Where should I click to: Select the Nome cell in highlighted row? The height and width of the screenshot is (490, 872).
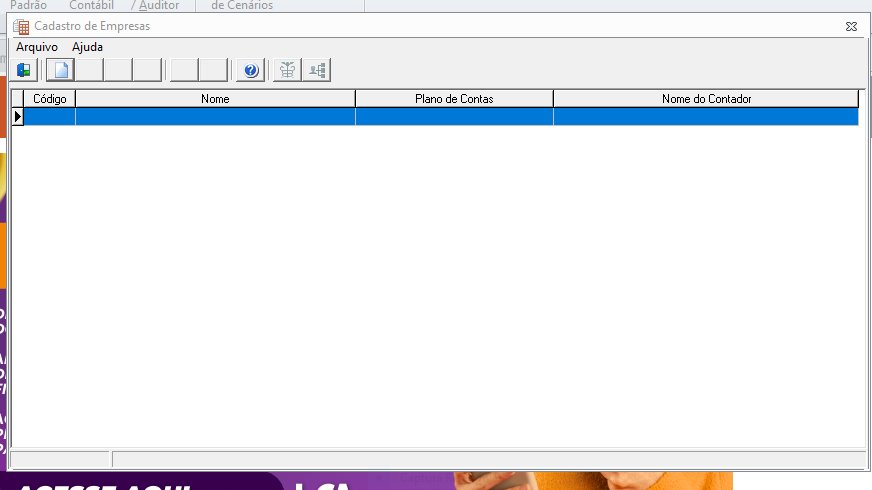pos(215,117)
